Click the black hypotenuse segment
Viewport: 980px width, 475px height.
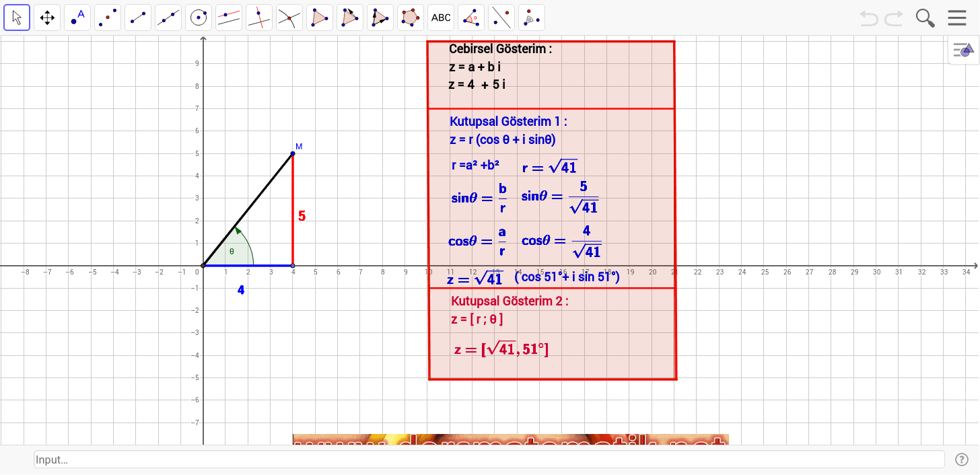click(248, 209)
